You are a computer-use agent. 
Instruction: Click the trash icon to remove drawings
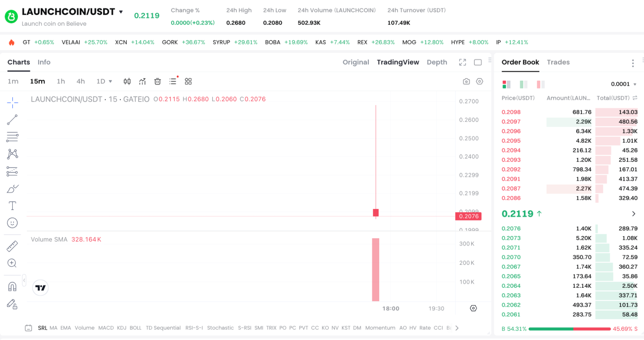[158, 81]
